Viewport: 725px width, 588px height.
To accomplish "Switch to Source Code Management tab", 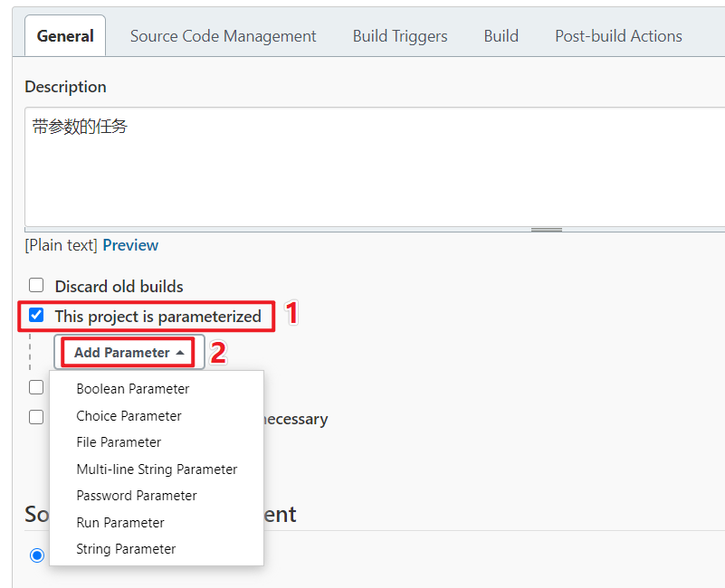I will coord(223,36).
